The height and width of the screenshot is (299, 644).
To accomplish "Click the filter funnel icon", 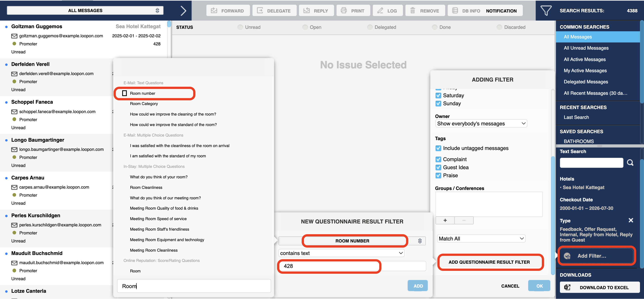I will 546,11.
